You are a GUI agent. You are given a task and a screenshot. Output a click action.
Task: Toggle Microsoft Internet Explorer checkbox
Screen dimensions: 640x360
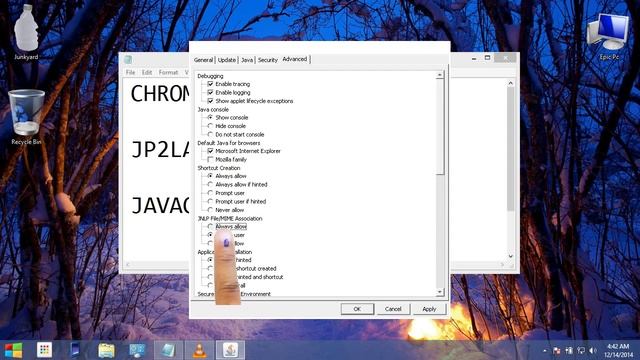click(210, 151)
